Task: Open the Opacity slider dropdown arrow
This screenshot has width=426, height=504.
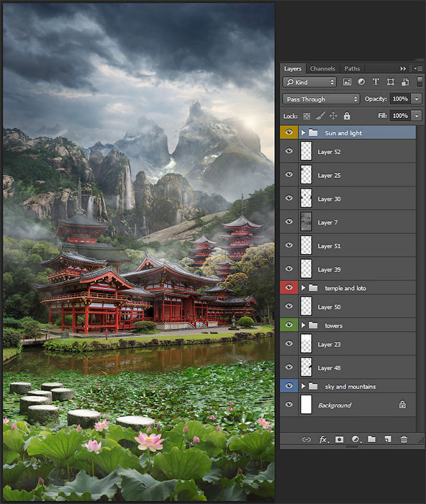Action: point(417,99)
